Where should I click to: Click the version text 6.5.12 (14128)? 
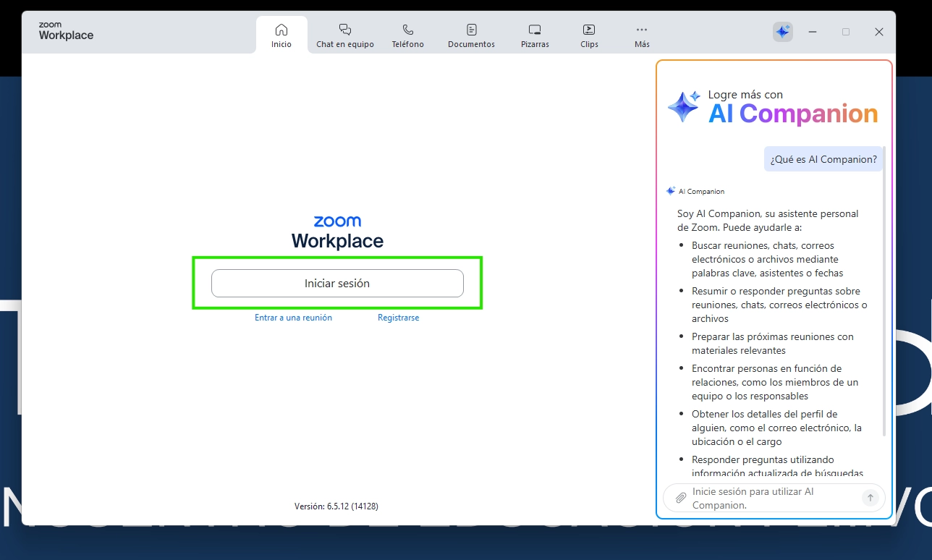point(336,506)
